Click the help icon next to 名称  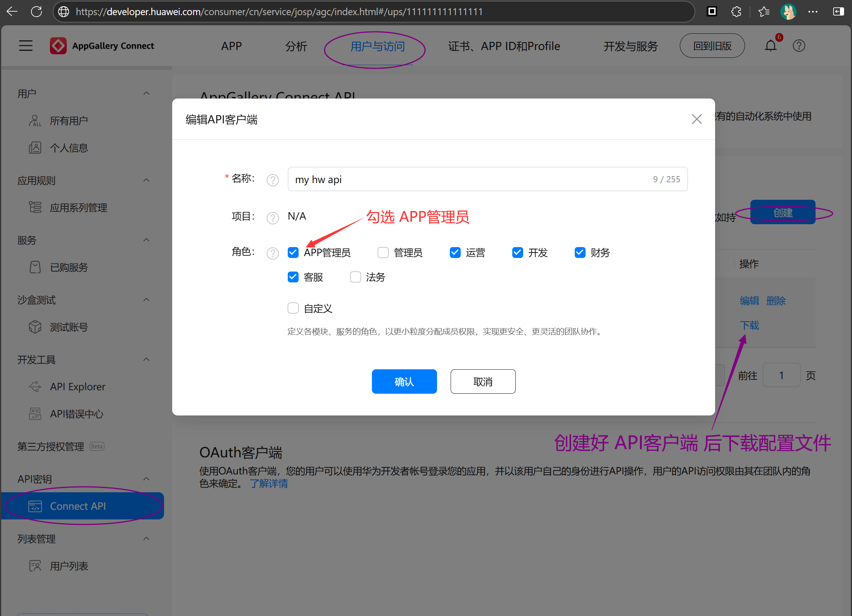click(273, 180)
